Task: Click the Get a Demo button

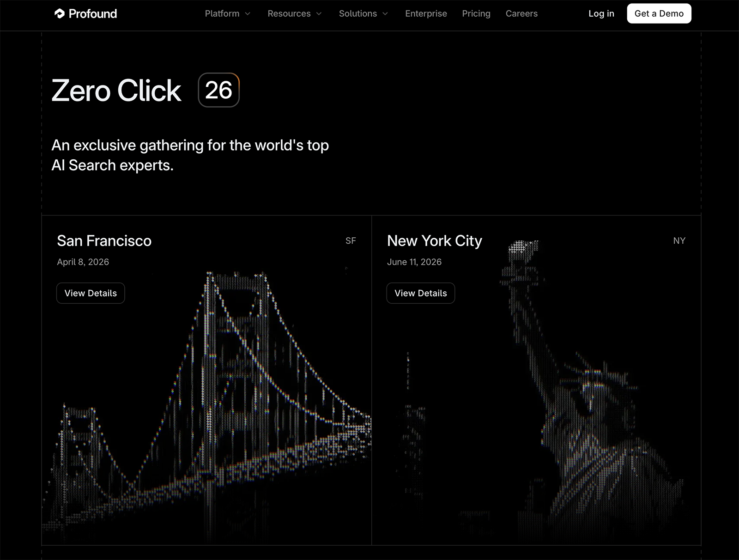Action: click(x=659, y=13)
